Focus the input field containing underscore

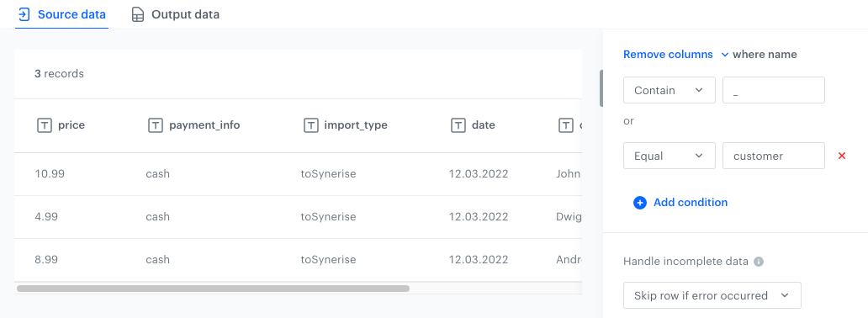773,90
